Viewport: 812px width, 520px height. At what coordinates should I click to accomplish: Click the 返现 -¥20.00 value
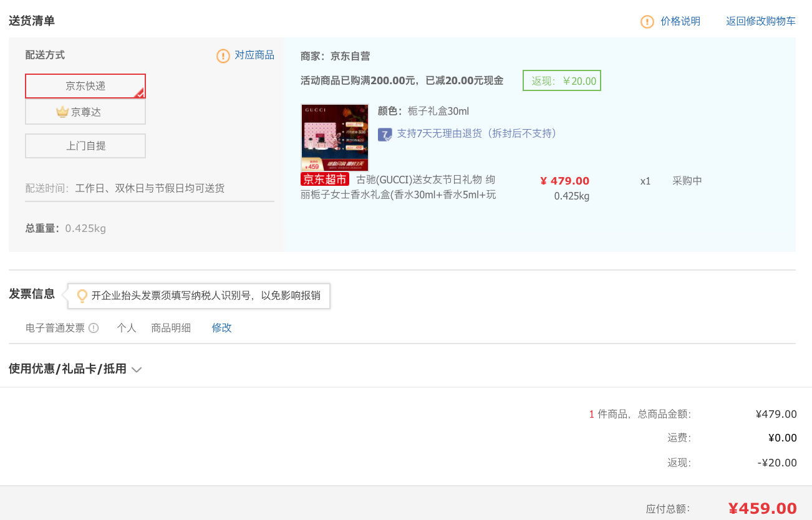tap(777, 463)
